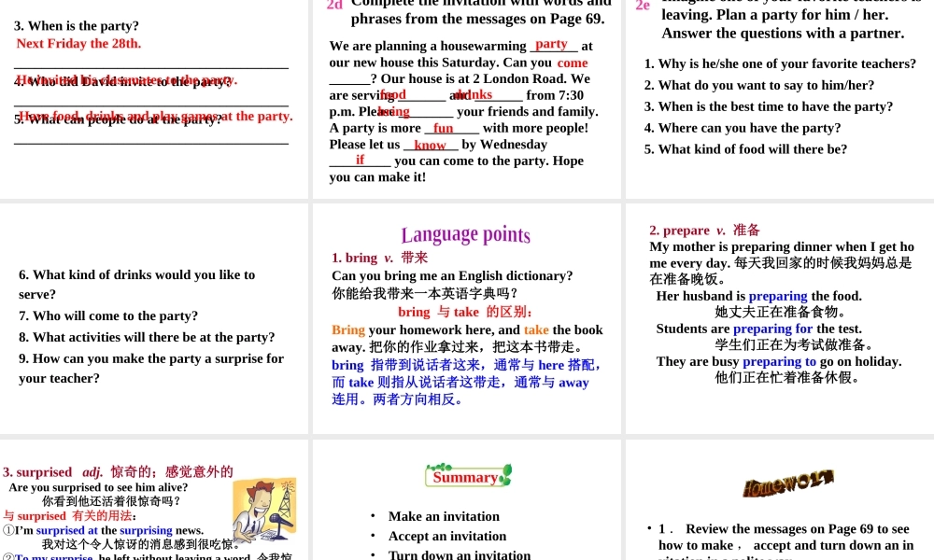Click the cartoon man with the microphone
Image resolution: width=934 pixels, height=560 pixels.
pyautogui.click(x=264, y=511)
